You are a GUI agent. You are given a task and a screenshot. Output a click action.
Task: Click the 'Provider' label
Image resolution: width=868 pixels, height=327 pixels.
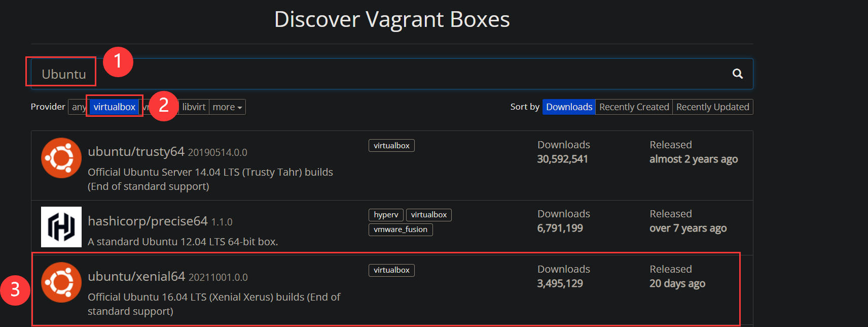[x=48, y=107]
